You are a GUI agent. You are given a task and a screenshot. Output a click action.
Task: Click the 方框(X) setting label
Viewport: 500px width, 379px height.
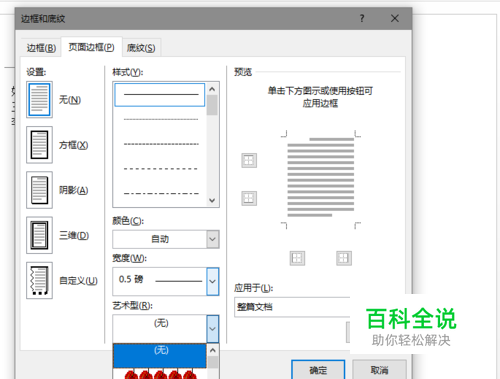coord(73,145)
